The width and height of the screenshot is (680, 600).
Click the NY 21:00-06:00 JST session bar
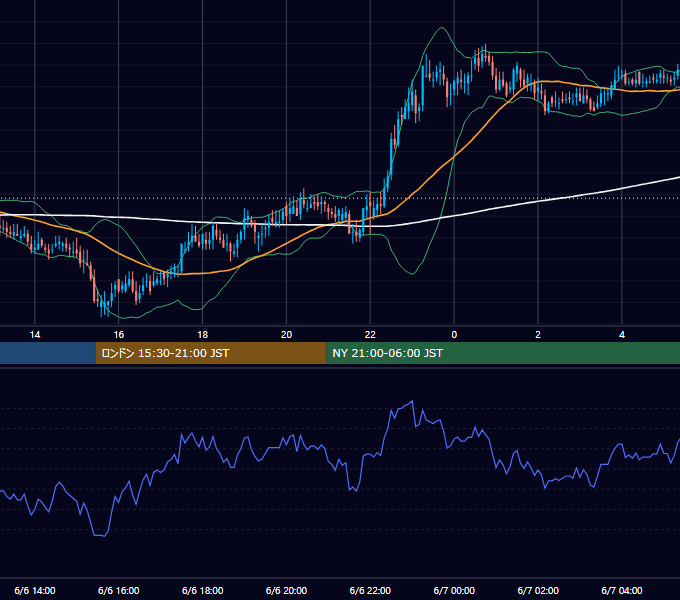503,353
